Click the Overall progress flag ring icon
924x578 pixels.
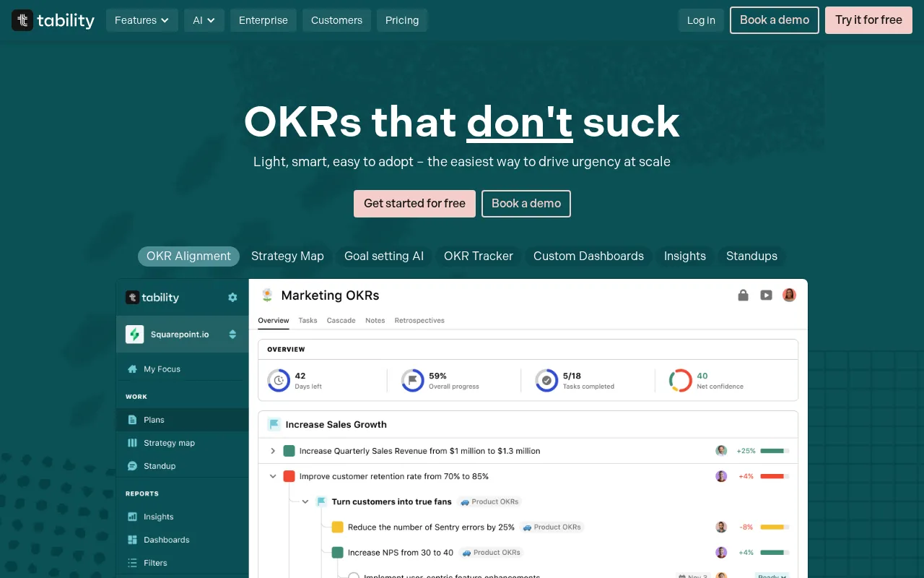(x=413, y=380)
